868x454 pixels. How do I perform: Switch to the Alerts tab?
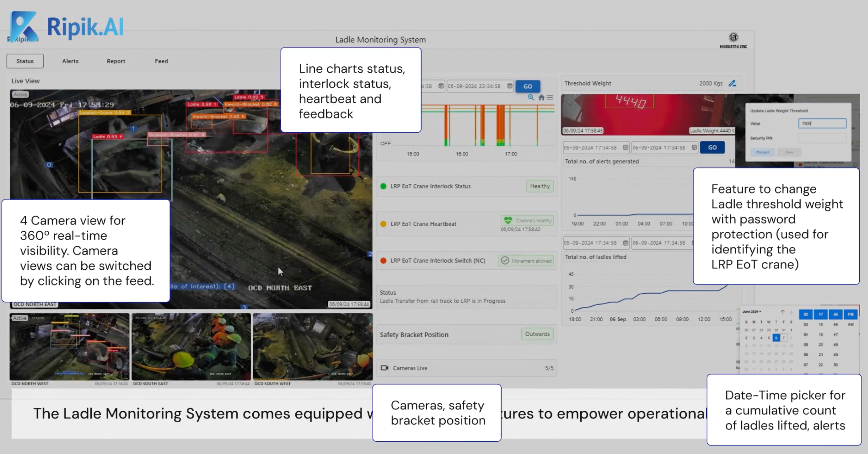(x=70, y=61)
